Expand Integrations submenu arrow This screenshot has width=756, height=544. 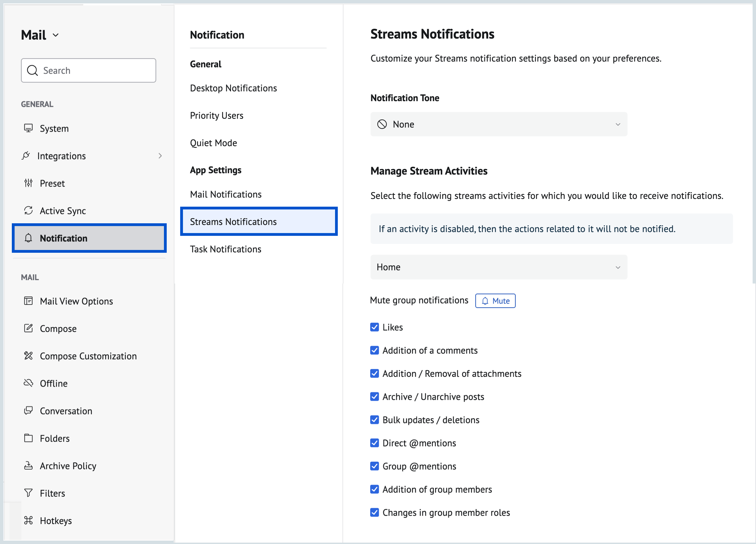pos(160,156)
